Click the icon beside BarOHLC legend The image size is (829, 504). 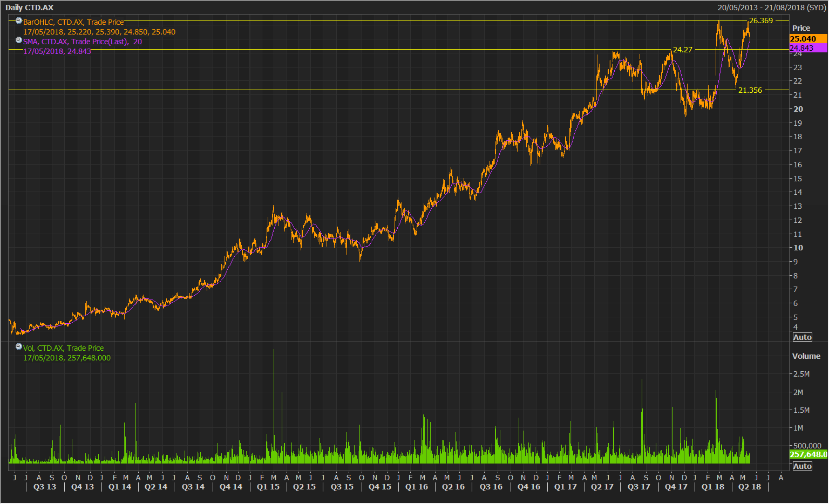(18, 21)
